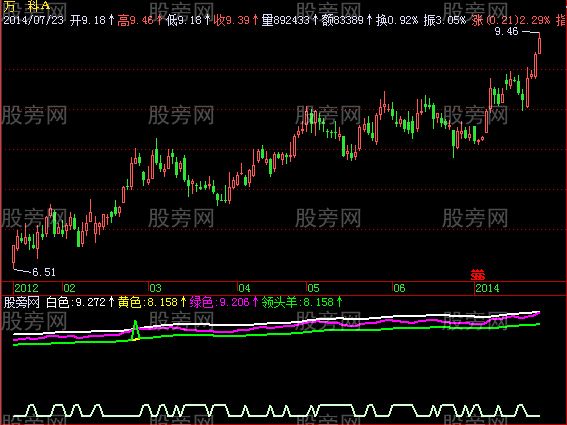Select the 2012 timeline label
567x425 pixels.
point(26,288)
